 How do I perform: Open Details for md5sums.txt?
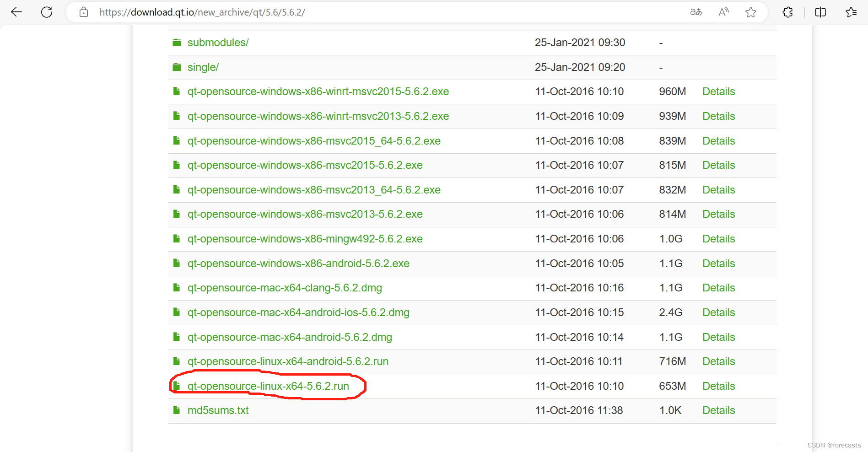(x=719, y=410)
